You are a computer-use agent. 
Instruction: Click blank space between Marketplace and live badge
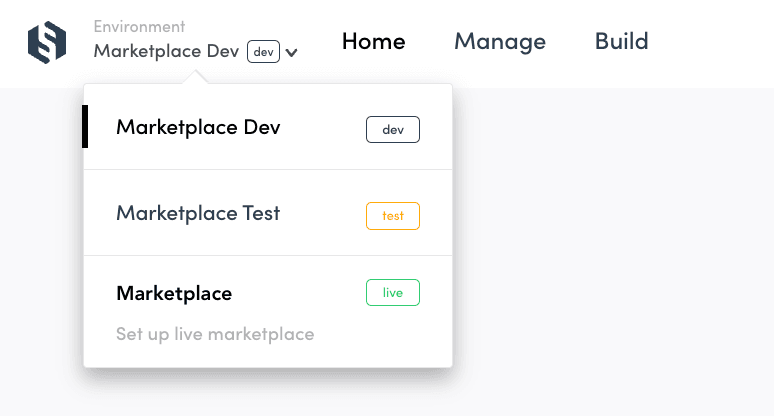coord(300,294)
